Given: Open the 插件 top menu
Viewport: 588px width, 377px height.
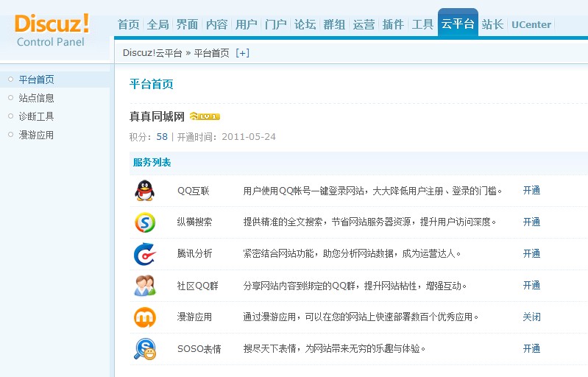Looking at the screenshot, I should pos(393,25).
